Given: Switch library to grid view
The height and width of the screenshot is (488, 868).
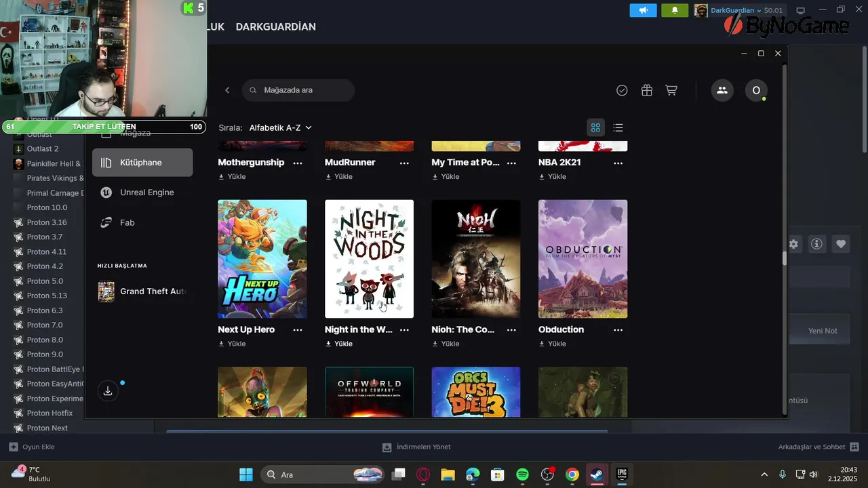Looking at the screenshot, I should (x=595, y=127).
